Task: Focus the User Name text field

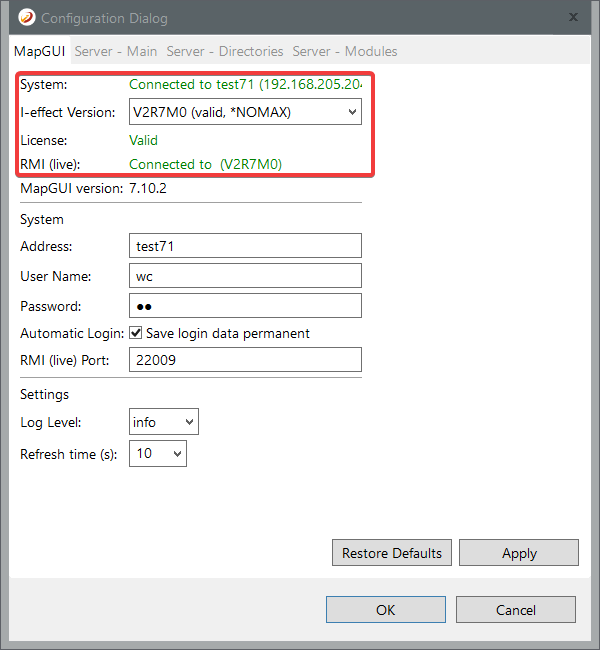Action: point(245,276)
